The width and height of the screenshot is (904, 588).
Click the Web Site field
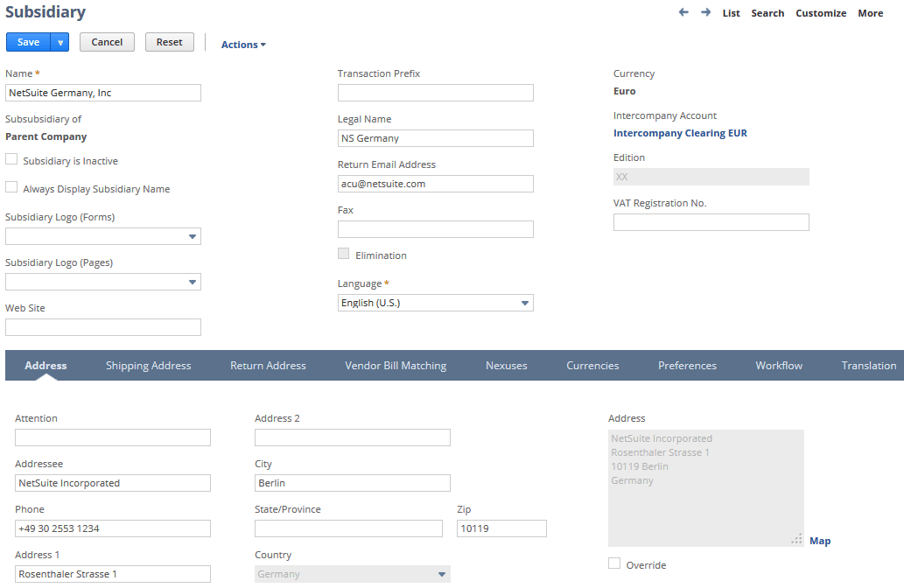103,327
